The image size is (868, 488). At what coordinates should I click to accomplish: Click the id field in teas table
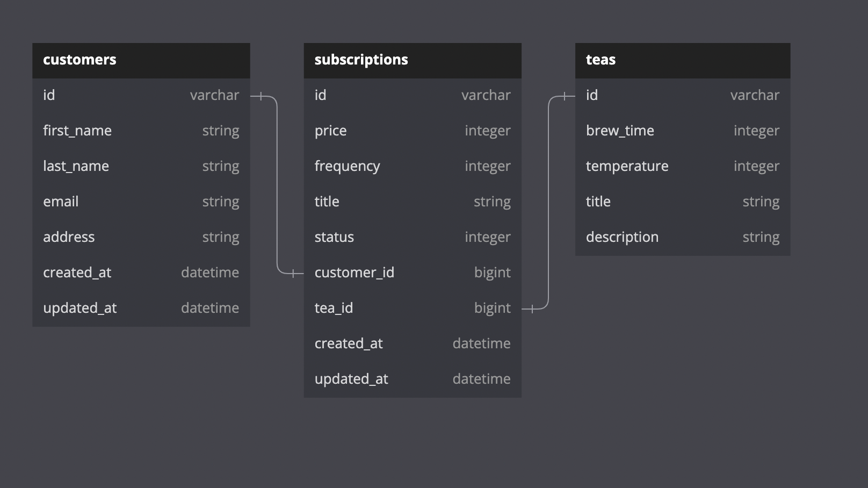point(683,95)
